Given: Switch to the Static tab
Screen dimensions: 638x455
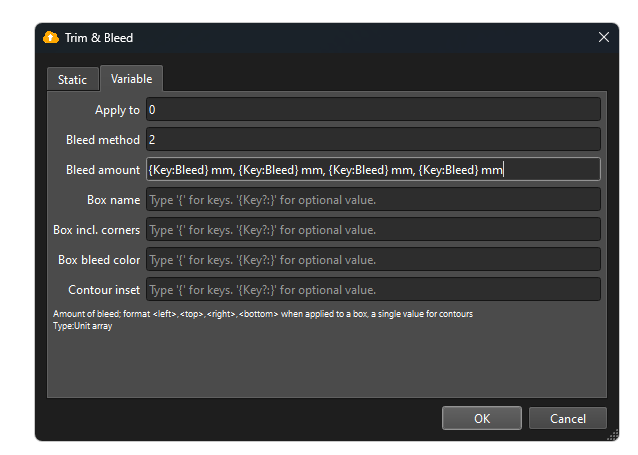Looking at the screenshot, I should click(x=72, y=79).
